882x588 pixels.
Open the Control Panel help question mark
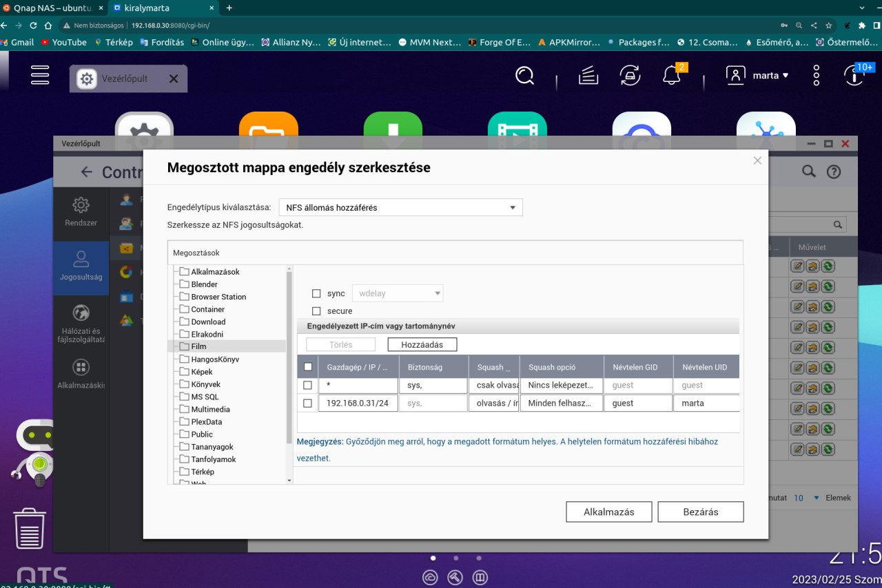(x=834, y=171)
